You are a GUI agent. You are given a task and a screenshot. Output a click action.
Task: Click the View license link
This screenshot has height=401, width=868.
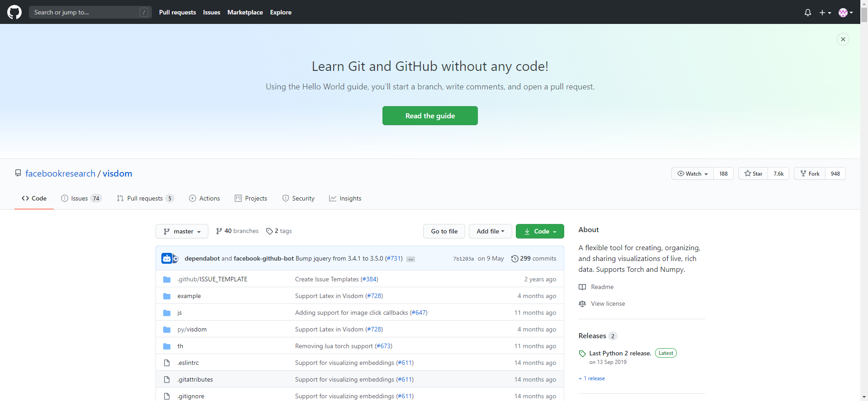[608, 303]
